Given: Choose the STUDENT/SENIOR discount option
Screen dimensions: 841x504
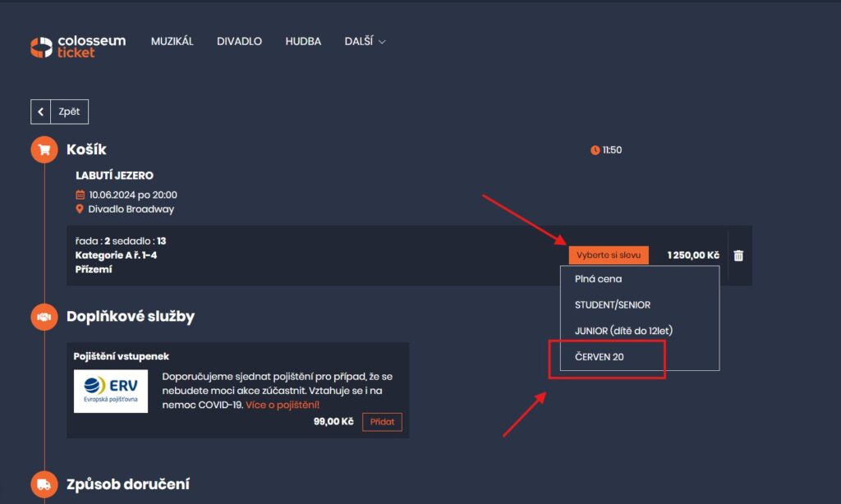Looking at the screenshot, I should click(x=612, y=305).
